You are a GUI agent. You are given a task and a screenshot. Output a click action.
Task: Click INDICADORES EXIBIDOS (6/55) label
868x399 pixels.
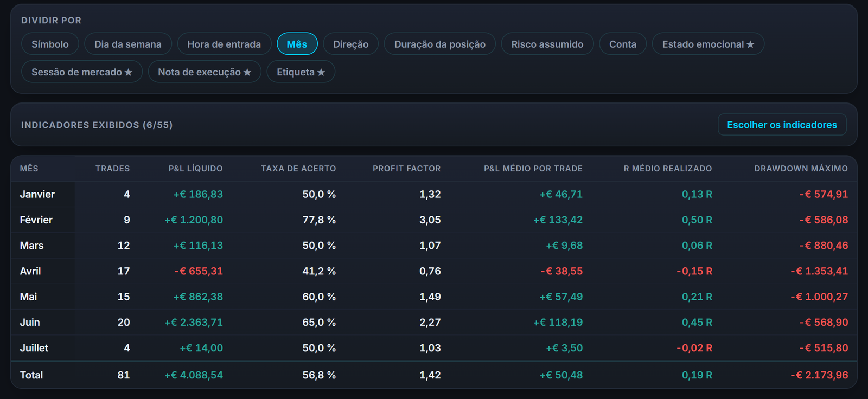[x=97, y=125]
